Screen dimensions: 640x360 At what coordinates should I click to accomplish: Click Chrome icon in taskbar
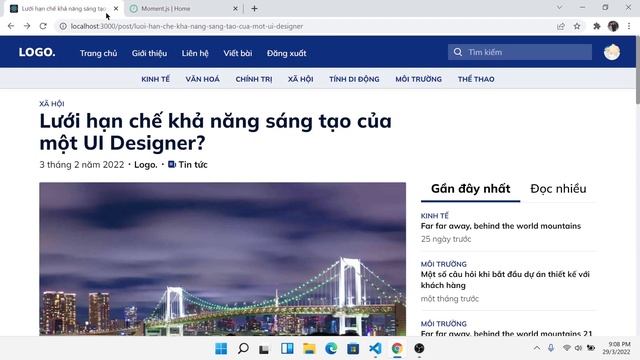coord(397,349)
